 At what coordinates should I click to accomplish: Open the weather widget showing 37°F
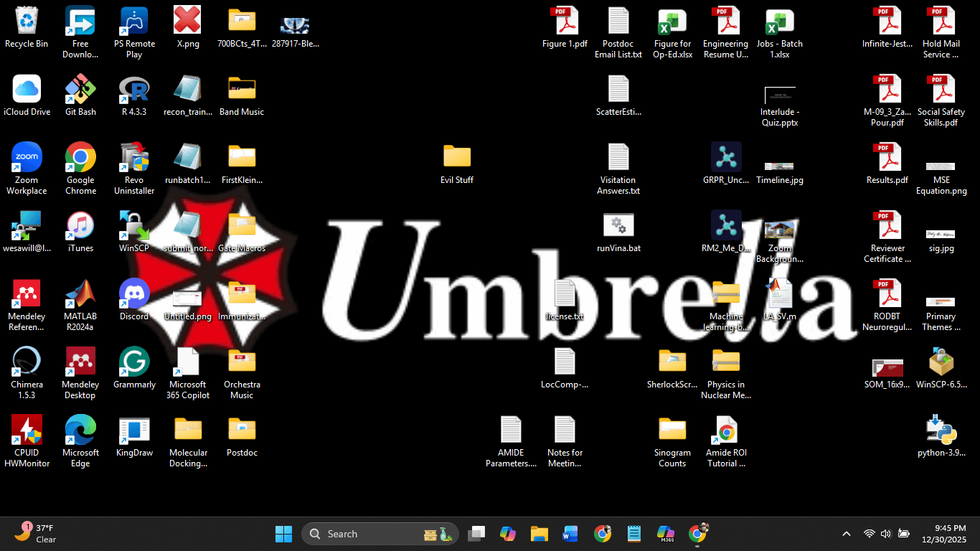36,534
